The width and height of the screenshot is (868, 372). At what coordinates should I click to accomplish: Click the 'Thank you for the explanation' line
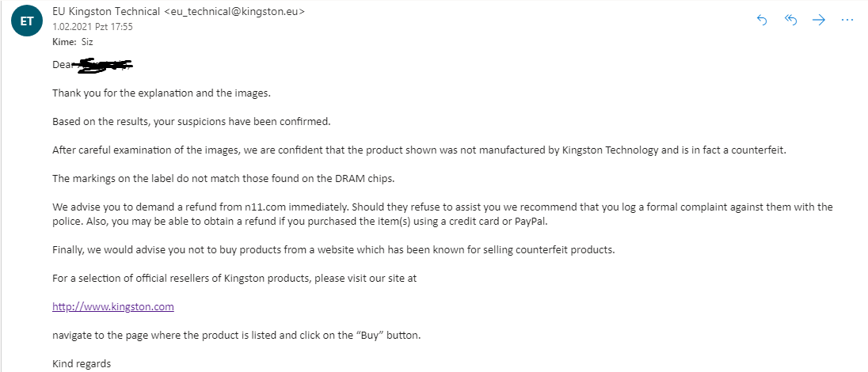tap(162, 93)
